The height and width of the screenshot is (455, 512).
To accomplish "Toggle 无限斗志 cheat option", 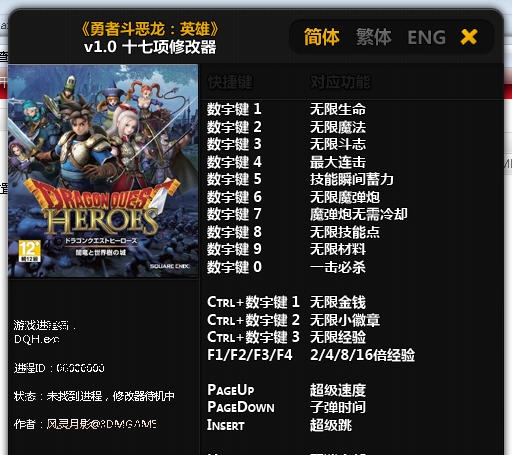I will click(x=338, y=144).
